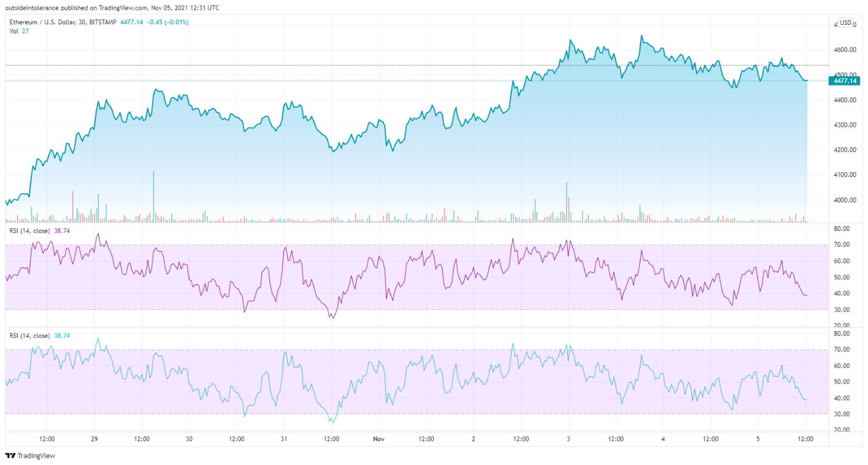Click the Nov label on time axis
868x465 pixels.
click(x=379, y=438)
